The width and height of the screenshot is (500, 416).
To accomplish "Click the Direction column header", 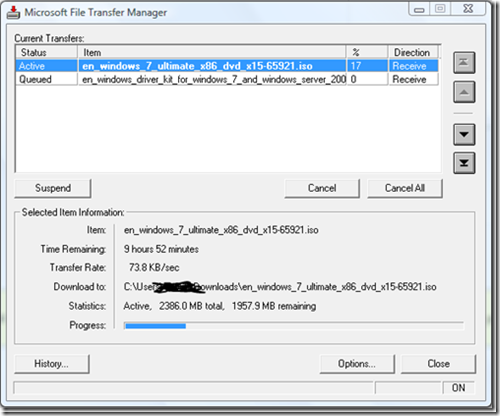I will click(413, 52).
